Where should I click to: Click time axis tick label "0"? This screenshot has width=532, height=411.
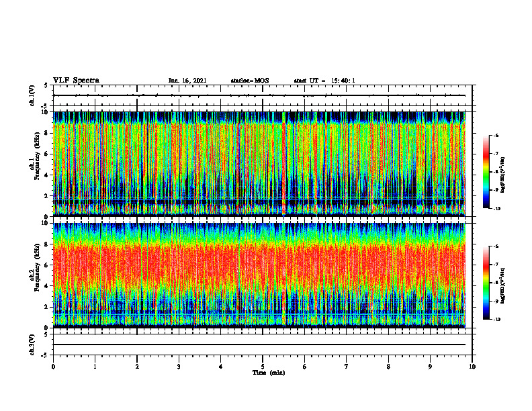53,367
